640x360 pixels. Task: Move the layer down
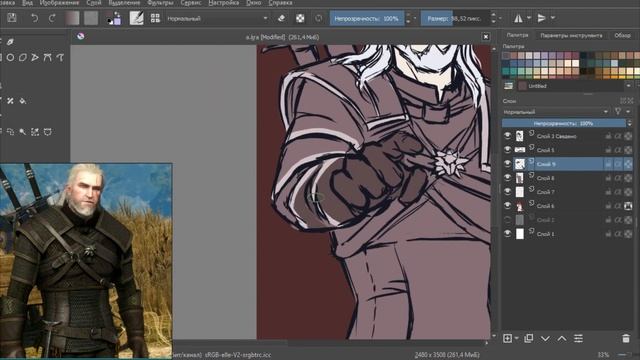[x=545, y=338]
